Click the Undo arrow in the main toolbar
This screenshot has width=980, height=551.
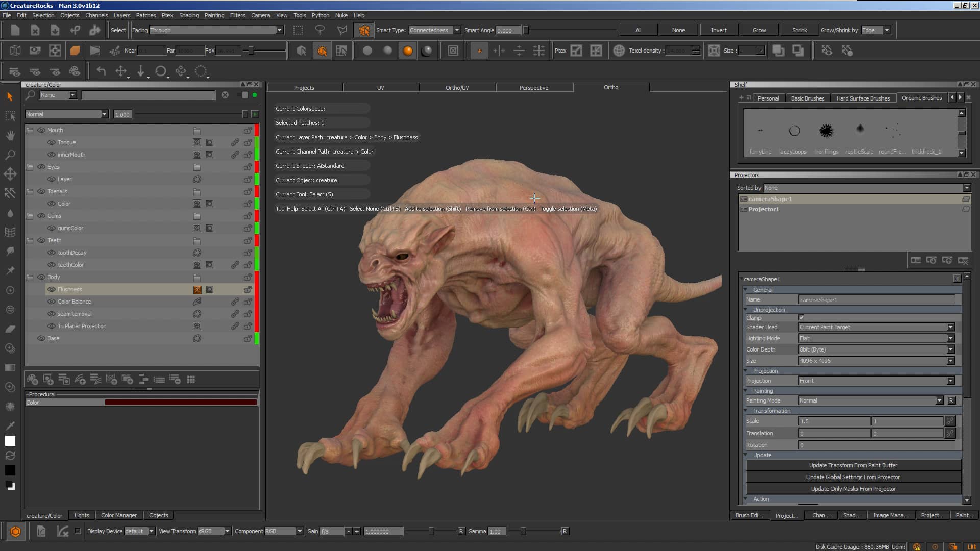101,71
